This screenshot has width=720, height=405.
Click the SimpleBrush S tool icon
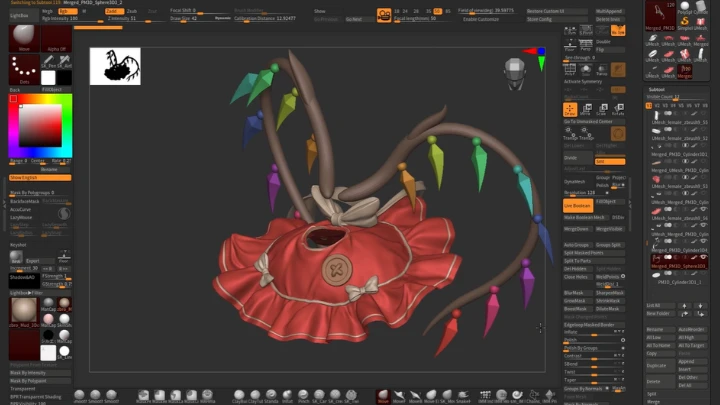(x=685, y=22)
